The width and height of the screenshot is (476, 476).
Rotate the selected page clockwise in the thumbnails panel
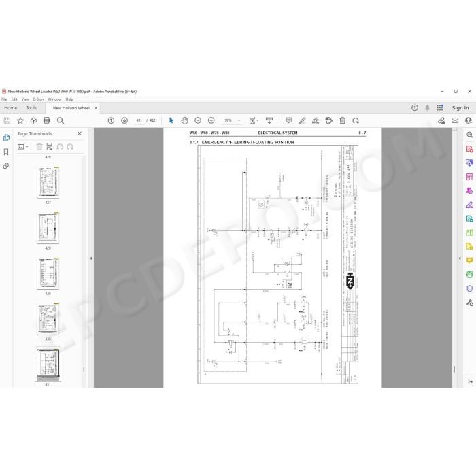point(70,147)
